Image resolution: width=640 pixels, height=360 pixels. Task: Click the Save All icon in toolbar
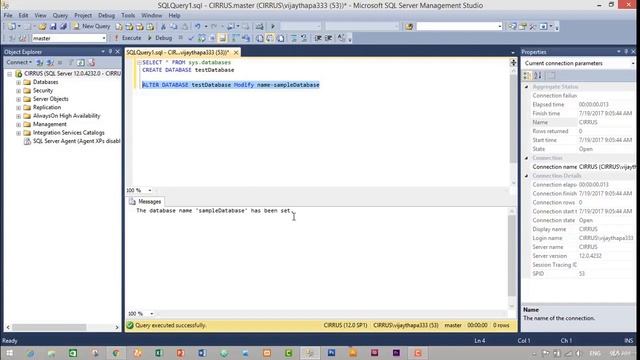63,26
